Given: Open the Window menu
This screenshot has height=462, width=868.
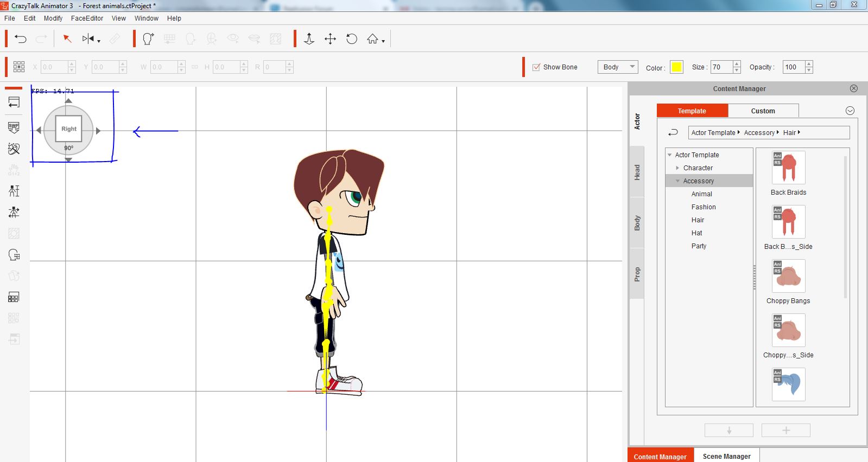Looking at the screenshot, I should tap(147, 18).
